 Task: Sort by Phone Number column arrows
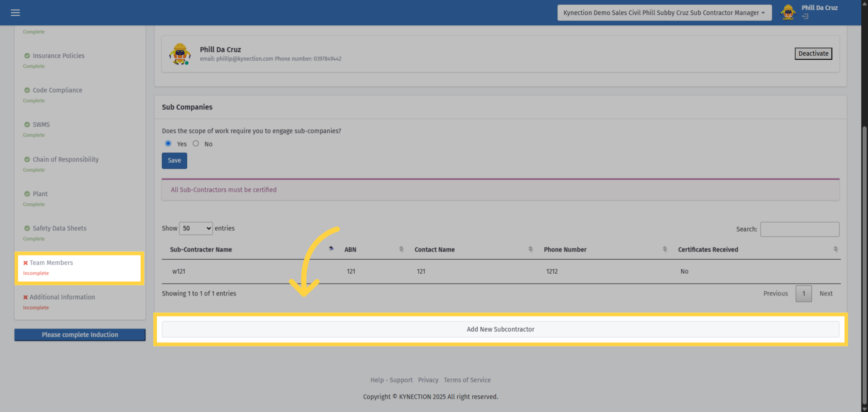(x=664, y=249)
